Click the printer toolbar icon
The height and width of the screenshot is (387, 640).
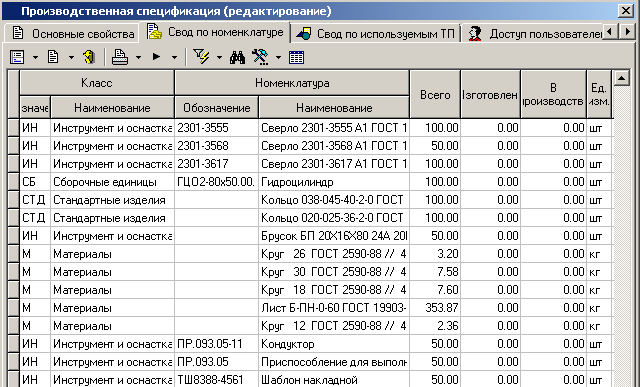click(120, 57)
